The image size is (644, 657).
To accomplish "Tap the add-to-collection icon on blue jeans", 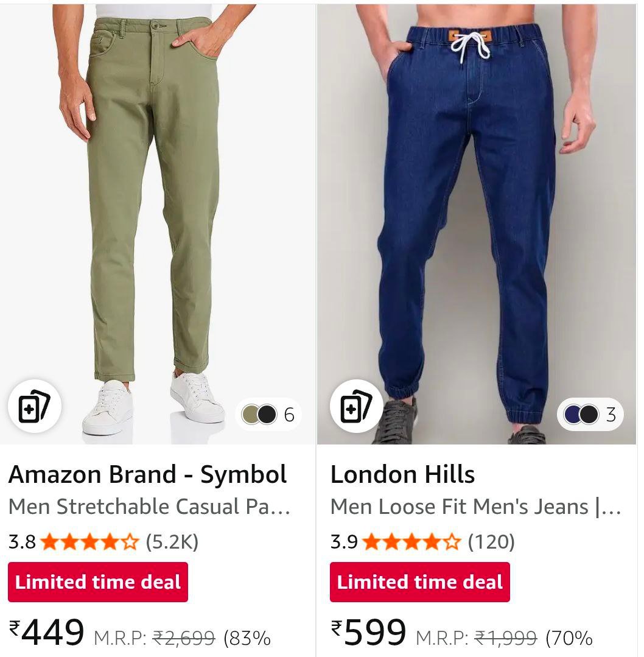I will 356,407.
